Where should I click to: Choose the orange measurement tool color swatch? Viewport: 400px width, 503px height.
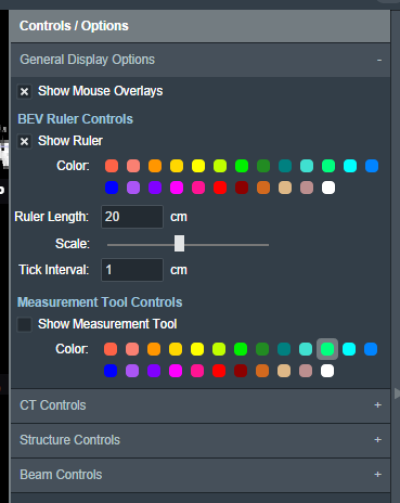tap(154, 349)
